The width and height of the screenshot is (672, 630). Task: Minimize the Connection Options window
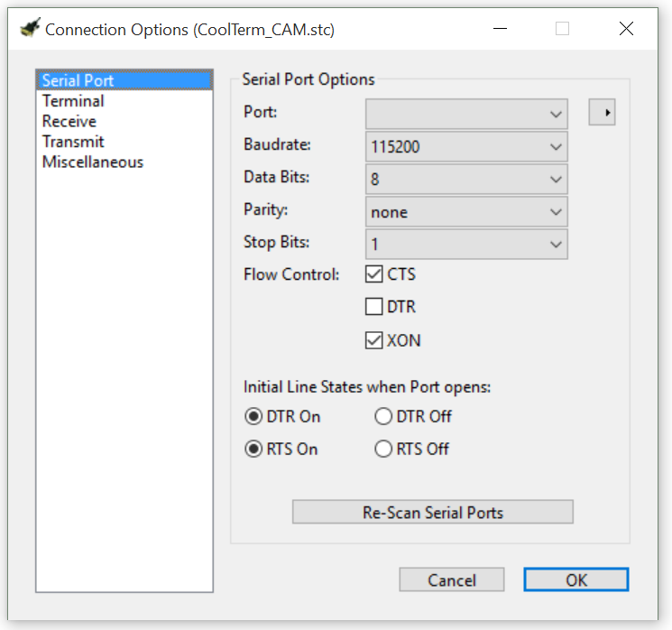coord(500,29)
